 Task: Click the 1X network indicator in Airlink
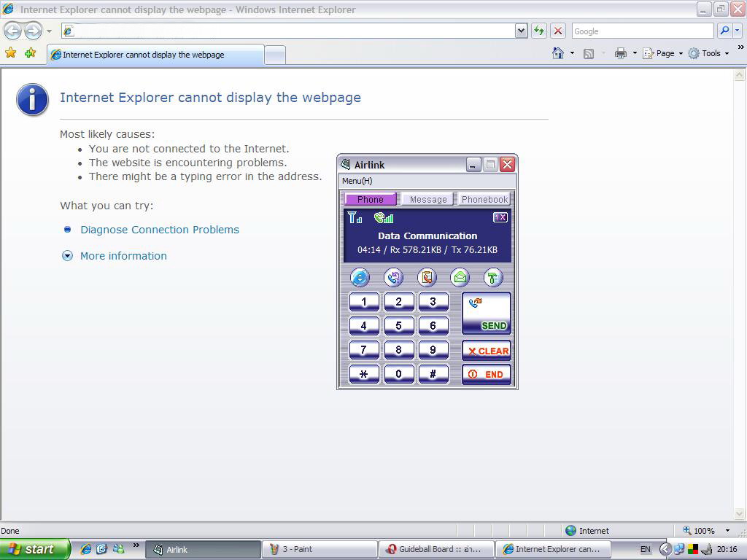pos(500,217)
